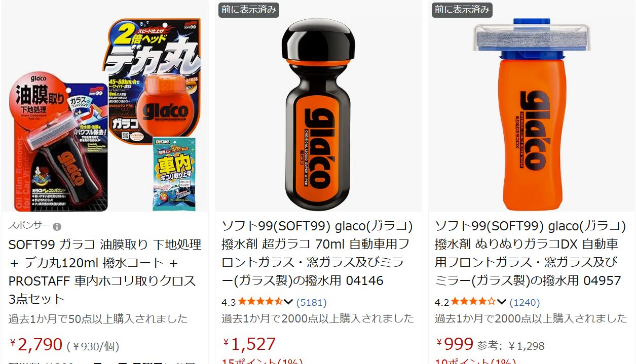Click the ¥2,790 price
The height and width of the screenshot is (364, 636).
(36, 345)
